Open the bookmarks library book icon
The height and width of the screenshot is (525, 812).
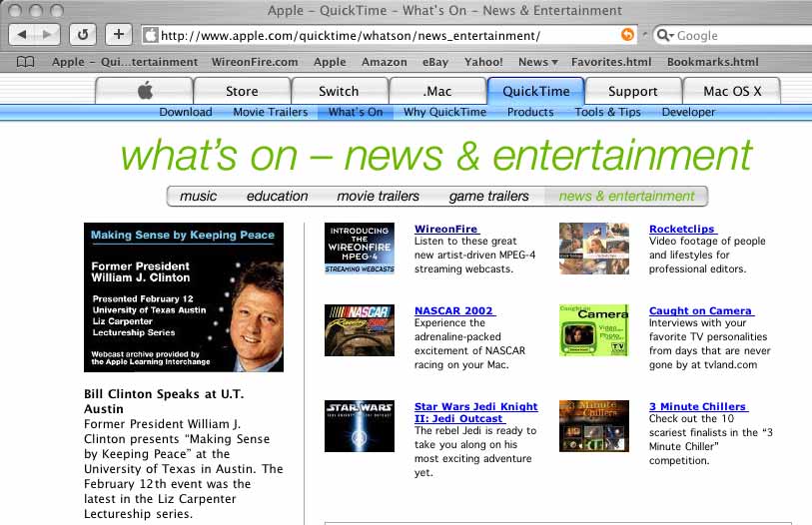pos(25,62)
